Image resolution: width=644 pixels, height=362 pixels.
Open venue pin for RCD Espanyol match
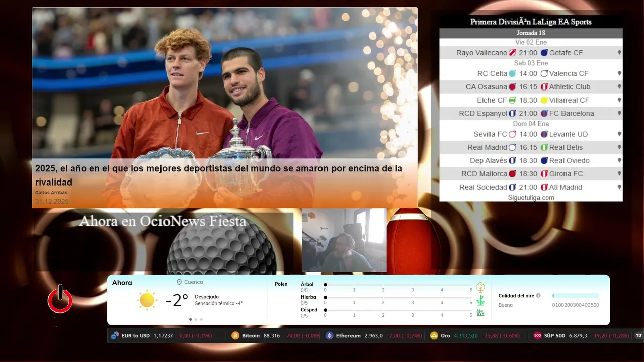pos(619,113)
